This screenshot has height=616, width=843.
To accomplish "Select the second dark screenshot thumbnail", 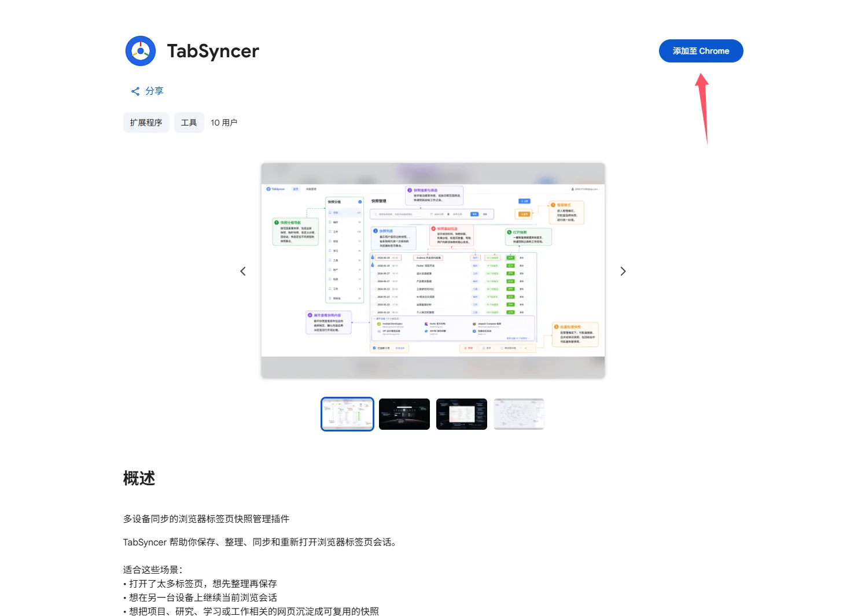I will click(x=404, y=414).
